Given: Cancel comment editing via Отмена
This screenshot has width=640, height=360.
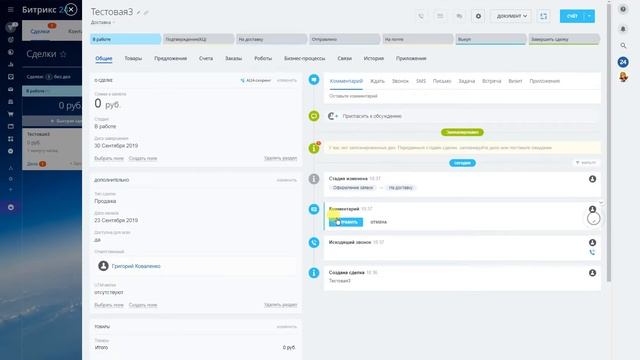Looking at the screenshot, I should (378, 222).
